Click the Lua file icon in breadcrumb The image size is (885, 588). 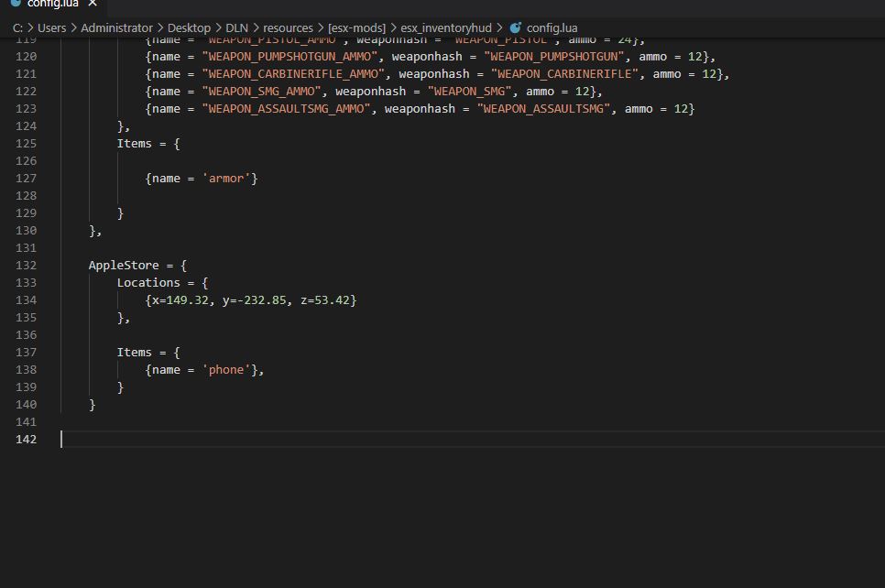point(515,27)
